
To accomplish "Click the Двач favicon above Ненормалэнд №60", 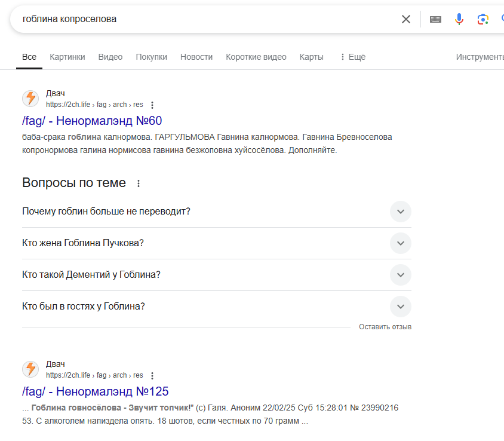I will coord(30,99).
